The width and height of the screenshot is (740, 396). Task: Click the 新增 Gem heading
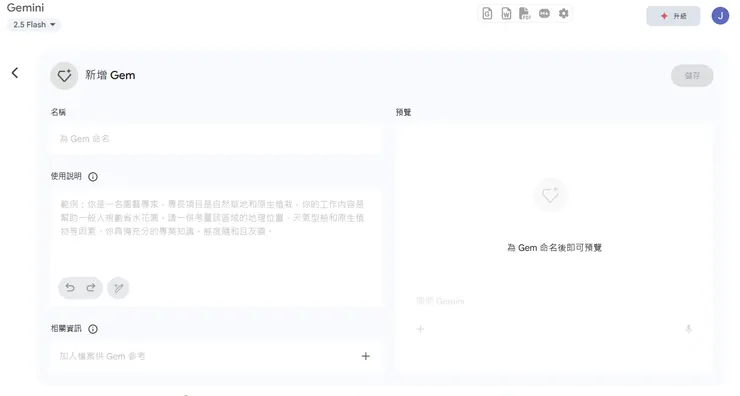[x=110, y=75]
